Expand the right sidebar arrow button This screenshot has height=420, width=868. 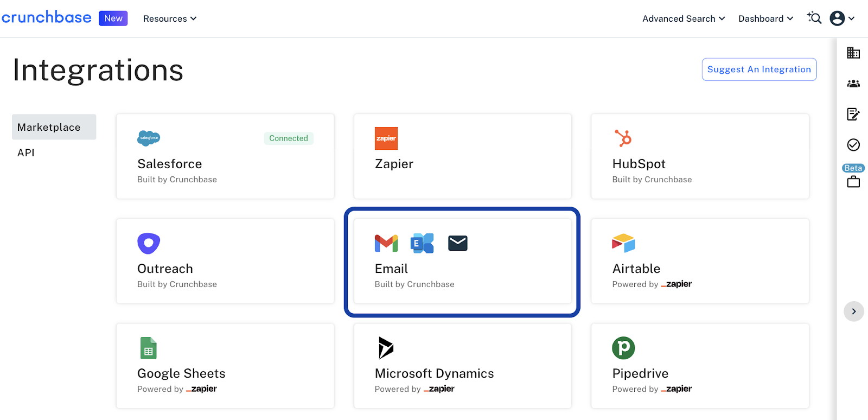click(853, 311)
